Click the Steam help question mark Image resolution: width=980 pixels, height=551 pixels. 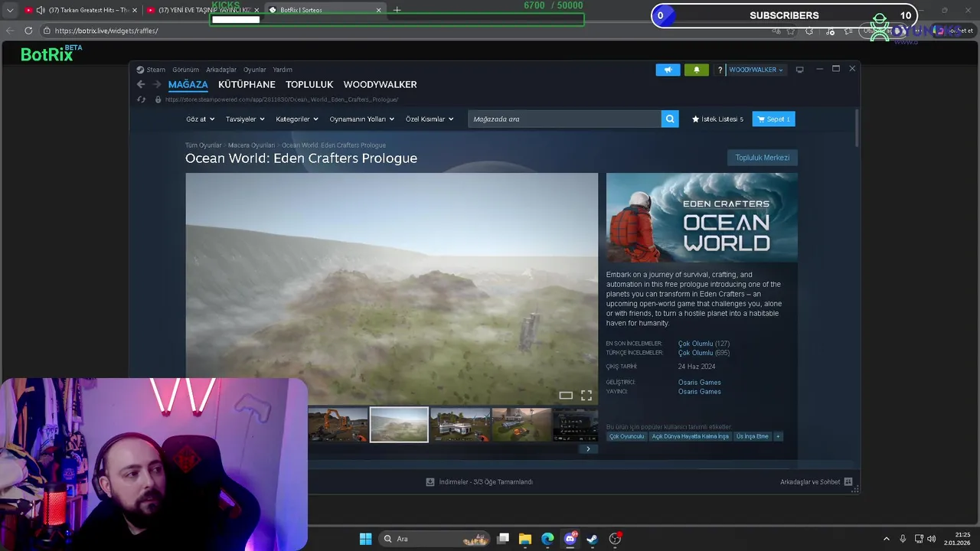coord(720,70)
